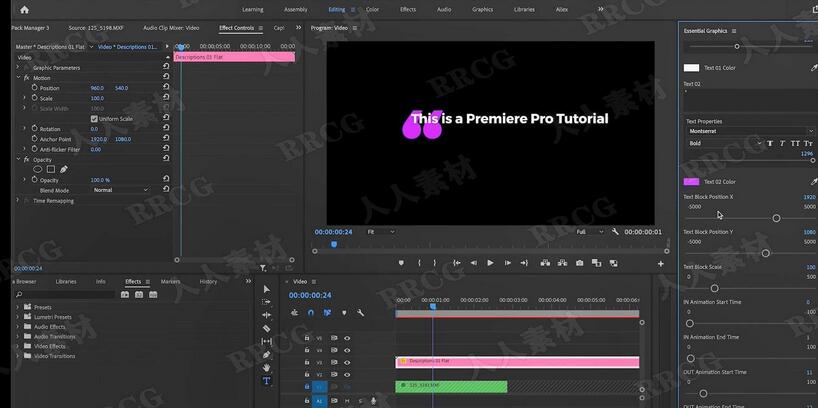Pick Text 01 Color with eyedropper
Image resolution: width=818 pixels, height=408 pixels.
tap(813, 68)
